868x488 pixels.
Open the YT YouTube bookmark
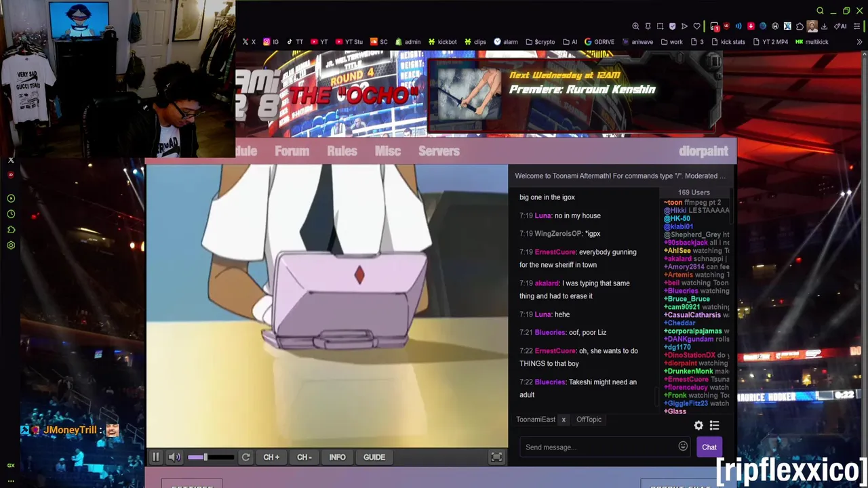tap(319, 42)
